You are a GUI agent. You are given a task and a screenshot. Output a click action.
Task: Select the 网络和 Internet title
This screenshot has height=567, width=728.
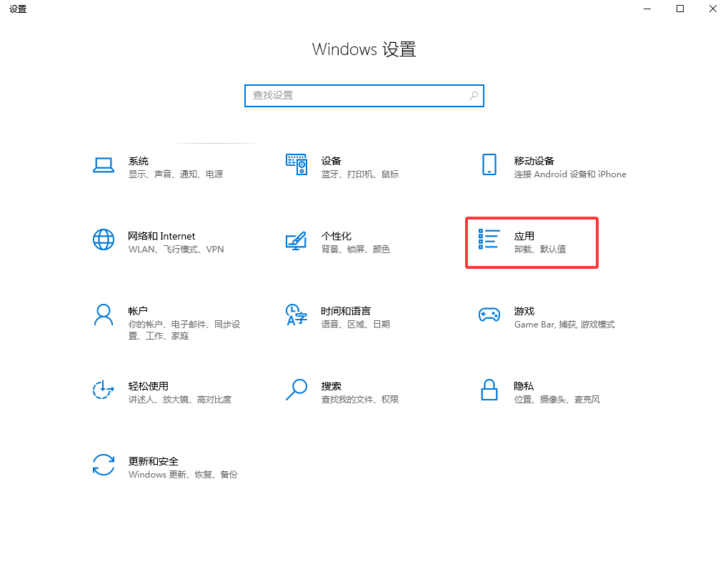click(161, 236)
